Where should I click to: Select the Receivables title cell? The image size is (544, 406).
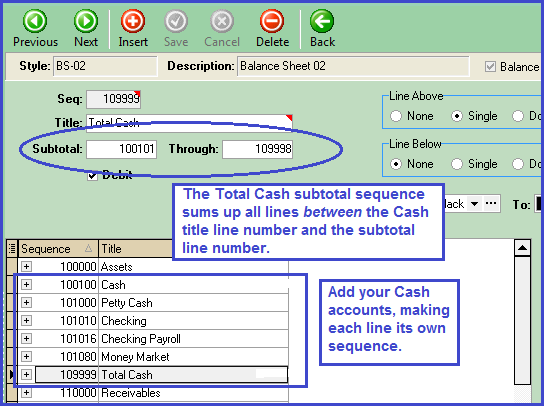[194, 393]
